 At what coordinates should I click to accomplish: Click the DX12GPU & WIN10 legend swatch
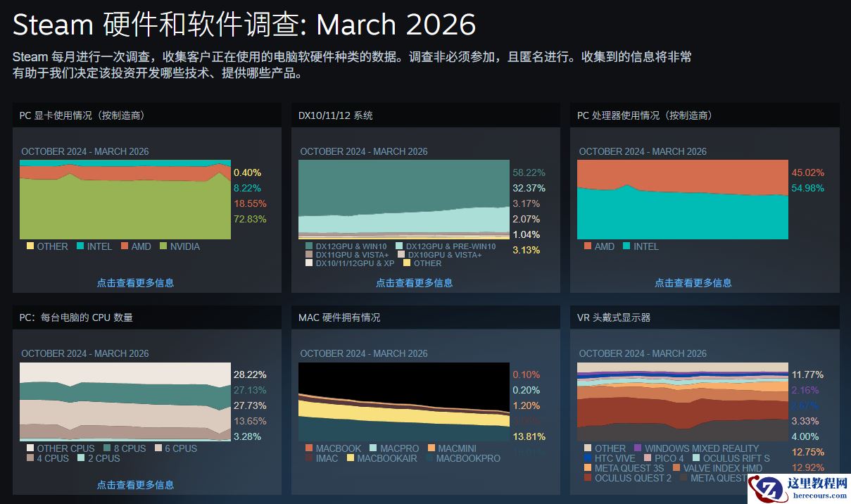point(308,246)
